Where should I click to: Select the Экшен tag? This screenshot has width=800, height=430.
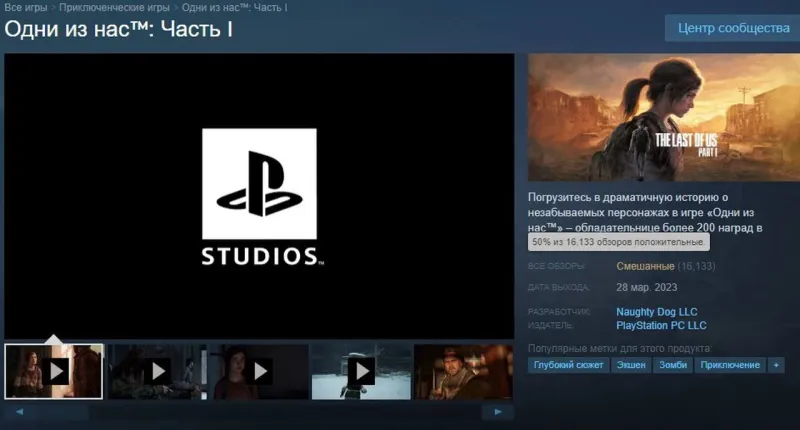click(630, 366)
